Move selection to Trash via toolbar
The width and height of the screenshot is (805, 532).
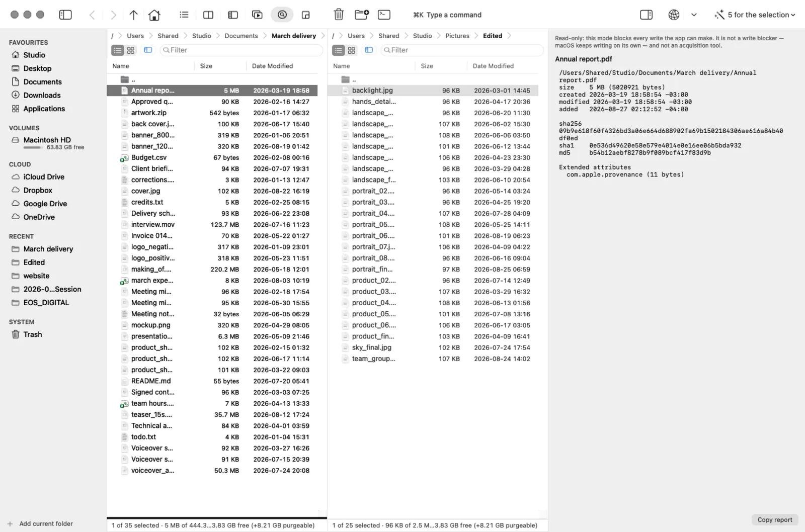[339, 15]
